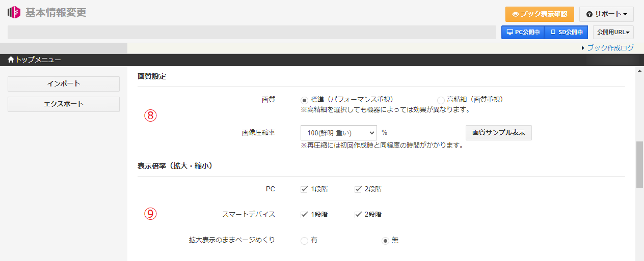Click the インポート button

click(x=64, y=84)
